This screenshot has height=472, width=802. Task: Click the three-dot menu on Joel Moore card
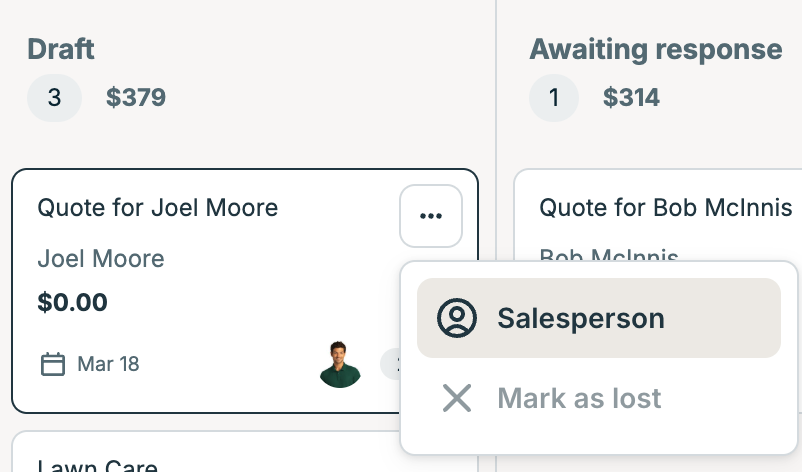431,216
